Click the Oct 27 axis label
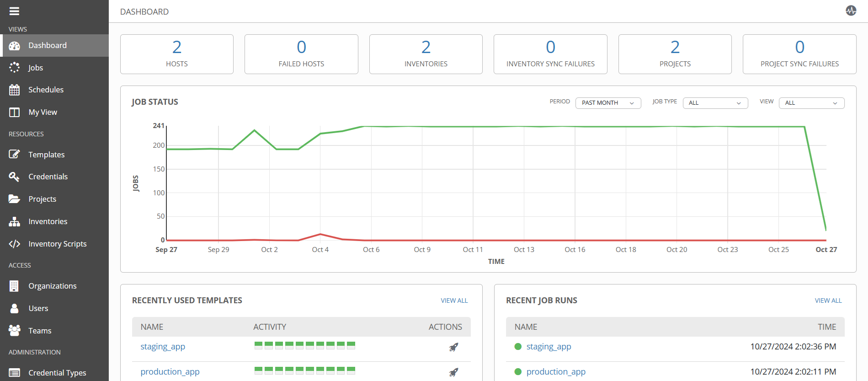The height and width of the screenshot is (381, 868). [x=826, y=250]
